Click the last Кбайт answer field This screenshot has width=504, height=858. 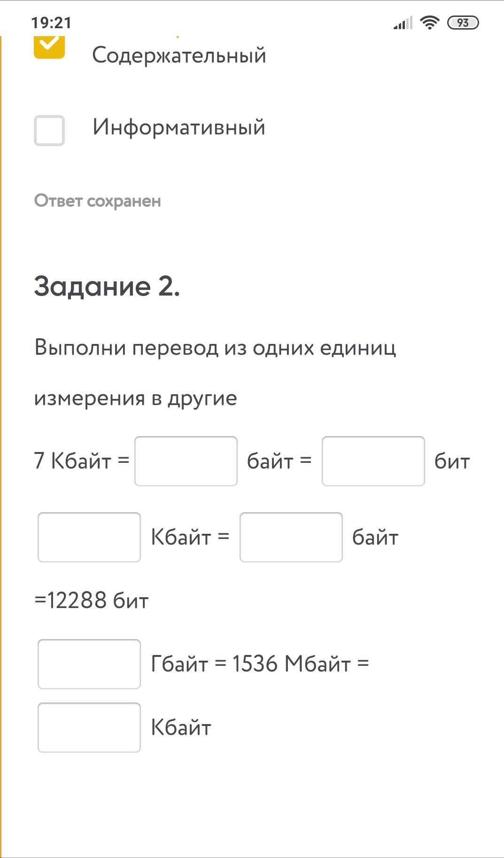[89, 727]
